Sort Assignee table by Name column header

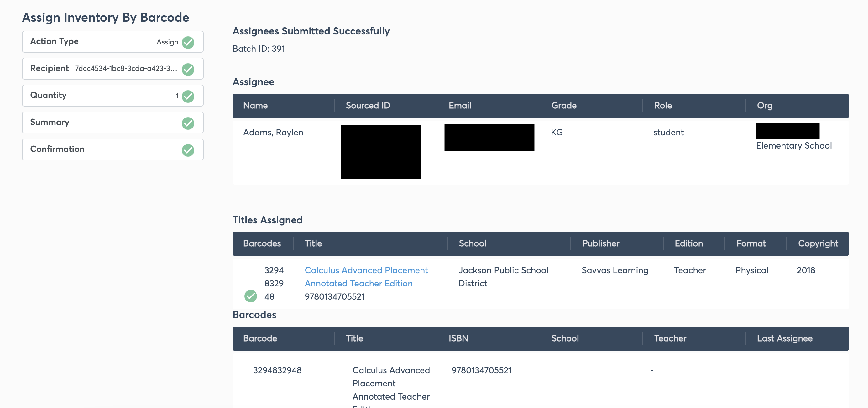[255, 106]
